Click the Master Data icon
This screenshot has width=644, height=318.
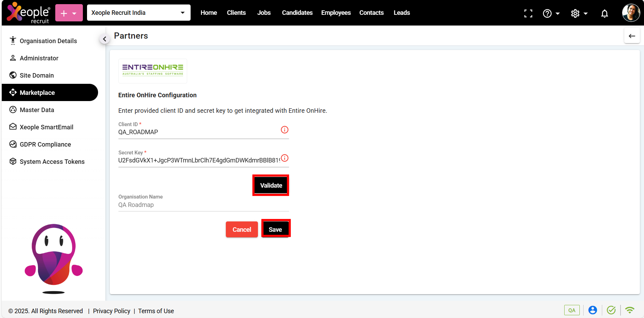click(13, 110)
